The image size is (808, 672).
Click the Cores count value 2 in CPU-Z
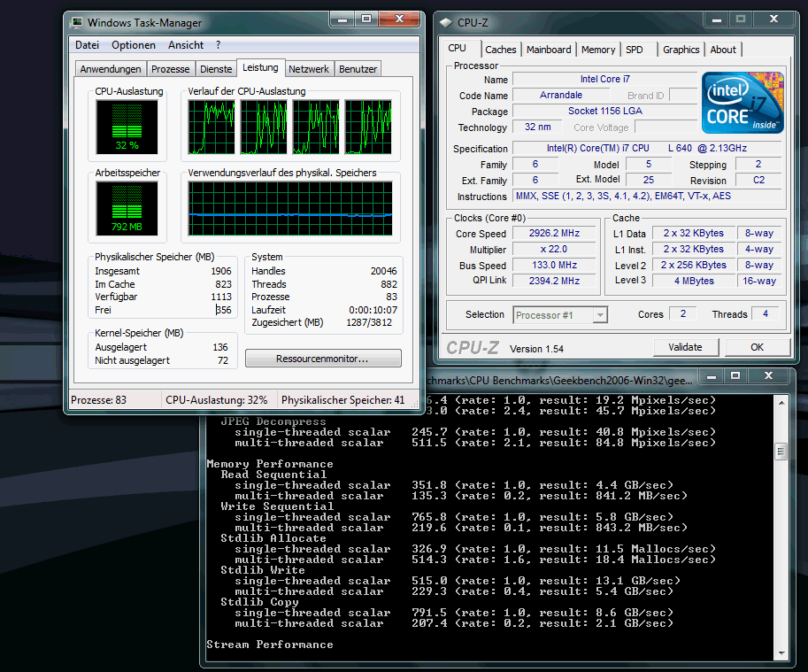pyautogui.click(x=683, y=313)
